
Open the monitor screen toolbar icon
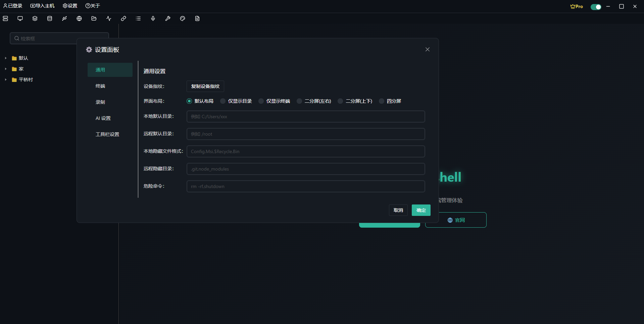(20, 18)
